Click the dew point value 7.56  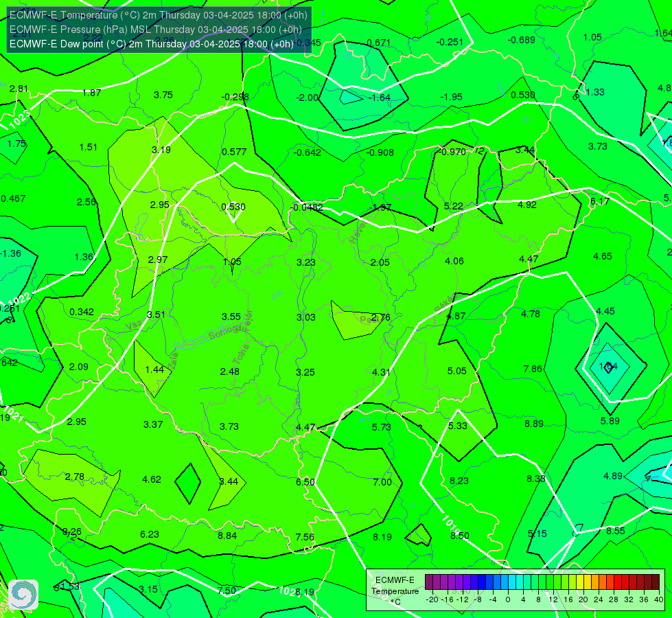305,537
